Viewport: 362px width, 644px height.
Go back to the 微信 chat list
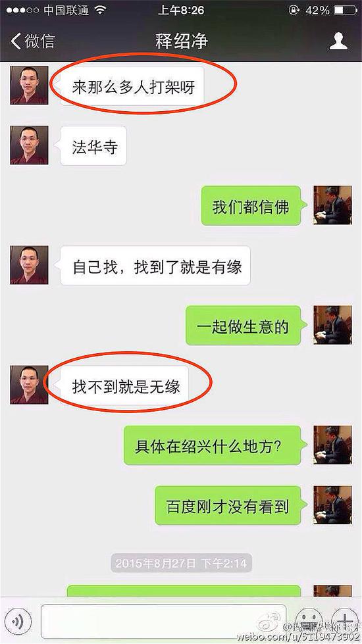(x=32, y=41)
